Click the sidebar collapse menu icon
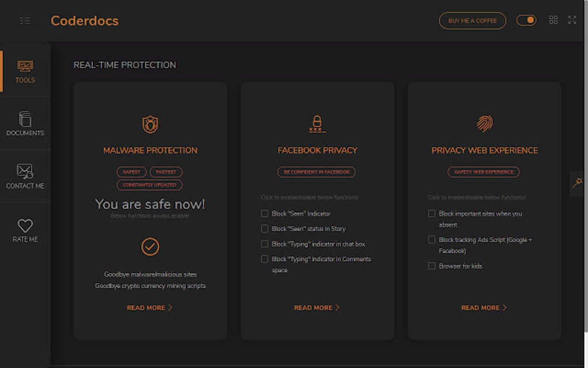The width and height of the screenshot is (588, 368). (25, 21)
